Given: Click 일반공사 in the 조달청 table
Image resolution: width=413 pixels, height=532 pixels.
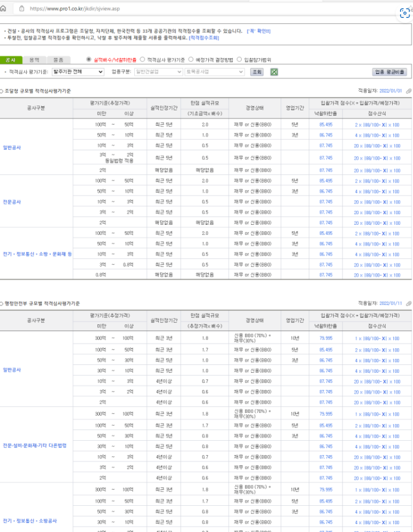Looking at the screenshot, I should click(12, 147).
